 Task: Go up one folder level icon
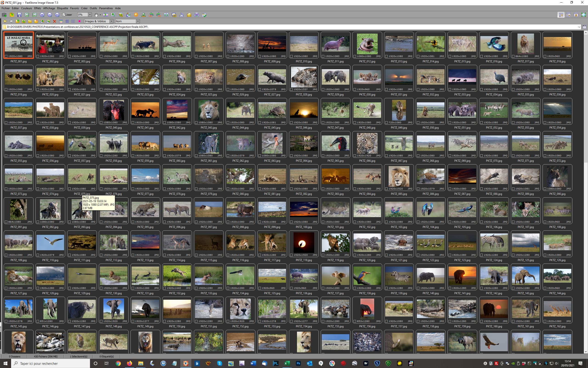coord(17,21)
